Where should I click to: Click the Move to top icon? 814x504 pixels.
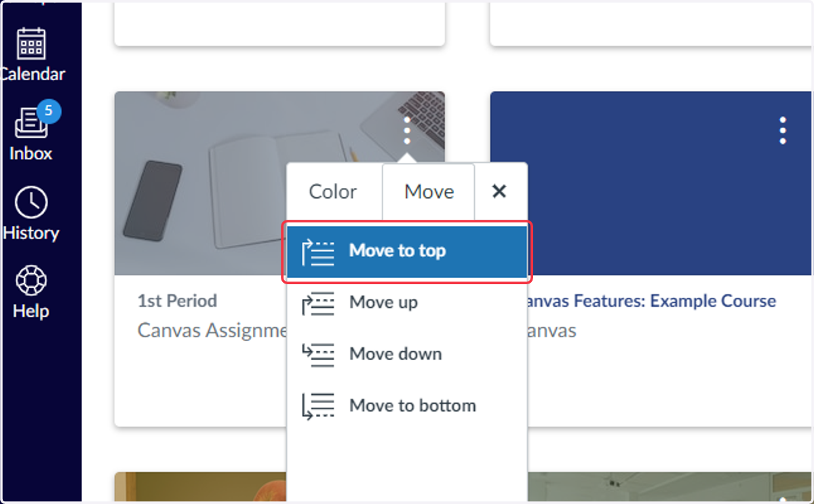pyautogui.click(x=318, y=252)
